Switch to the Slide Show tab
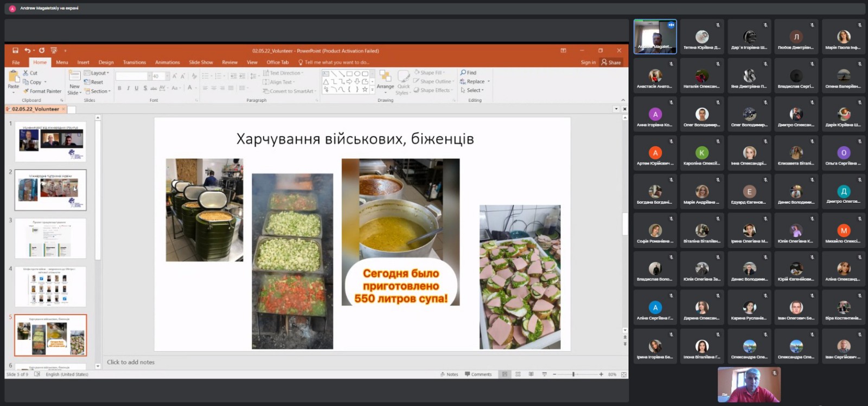The image size is (868, 406). pos(201,62)
